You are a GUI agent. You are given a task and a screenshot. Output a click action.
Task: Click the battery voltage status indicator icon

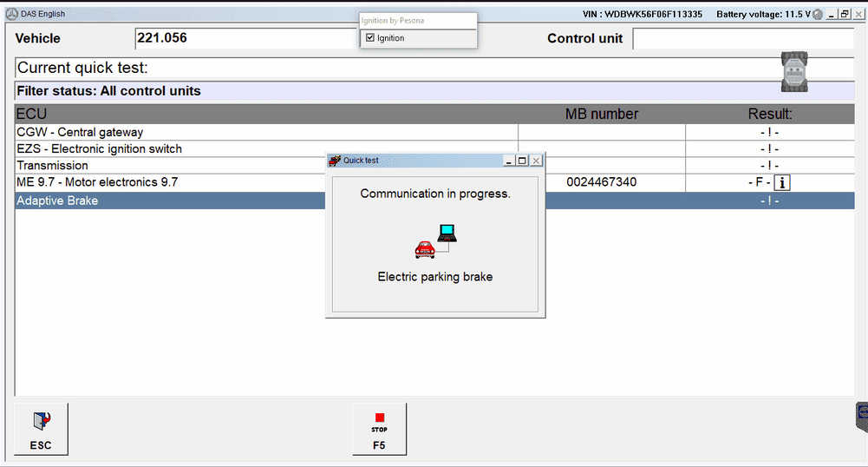tap(818, 15)
